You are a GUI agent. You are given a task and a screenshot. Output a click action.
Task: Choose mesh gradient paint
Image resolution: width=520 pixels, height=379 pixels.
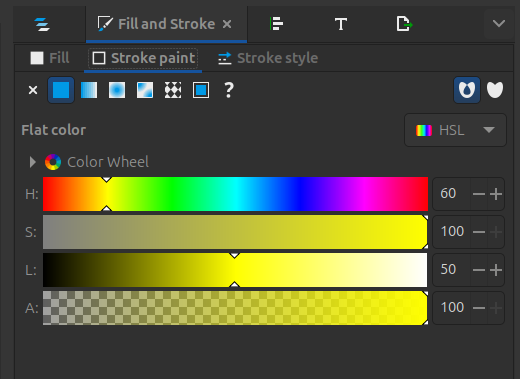coord(145,90)
